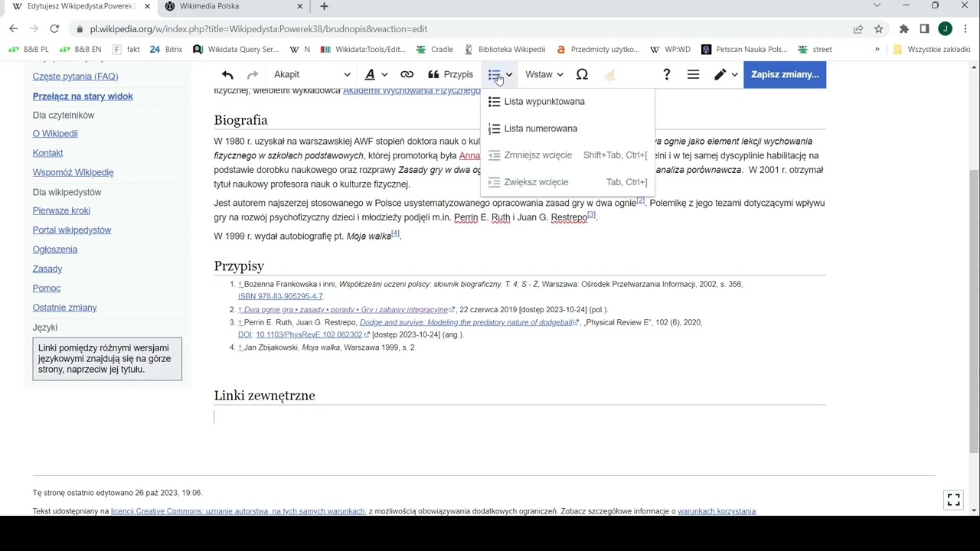Viewport: 980px width, 551px height.
Task: Open a new browser tab
Action: 324,6
